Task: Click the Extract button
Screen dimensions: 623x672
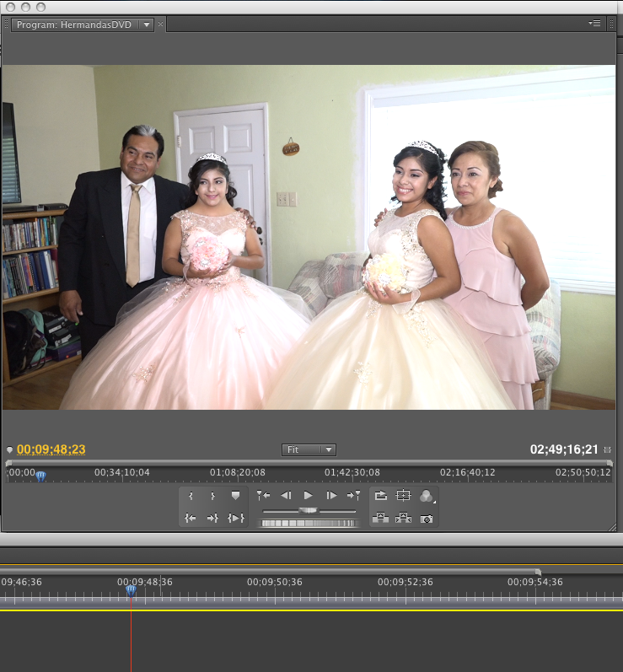Action: (403, 518)
